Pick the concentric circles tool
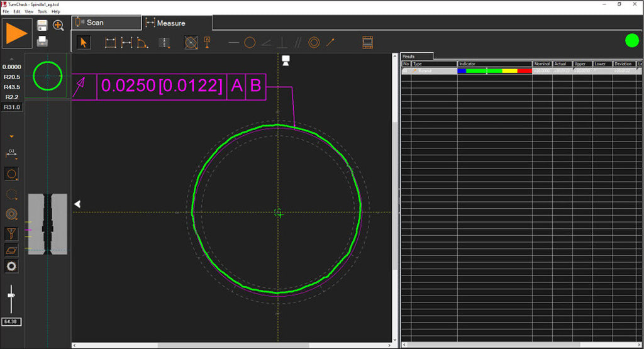Screen dimensions: 644x349 click(314, 42)
